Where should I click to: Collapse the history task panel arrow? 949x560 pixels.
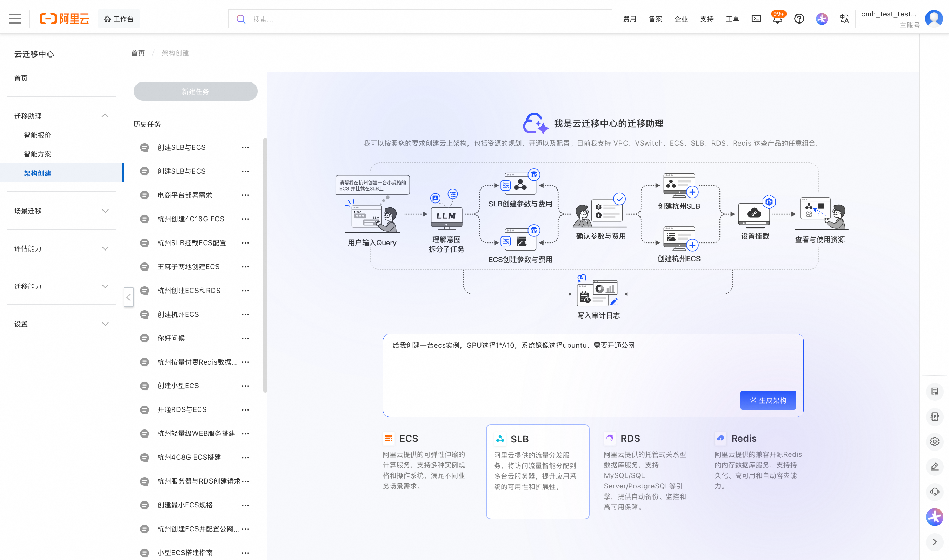point(129,297)
